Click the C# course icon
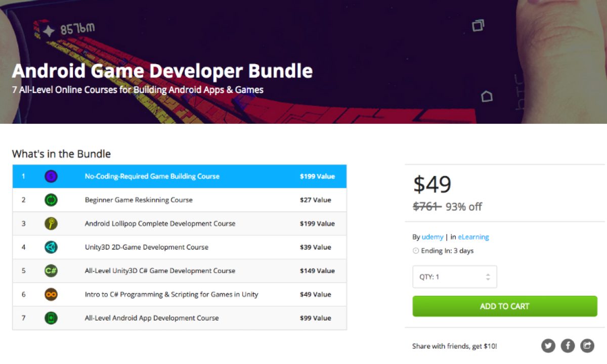 51,270
